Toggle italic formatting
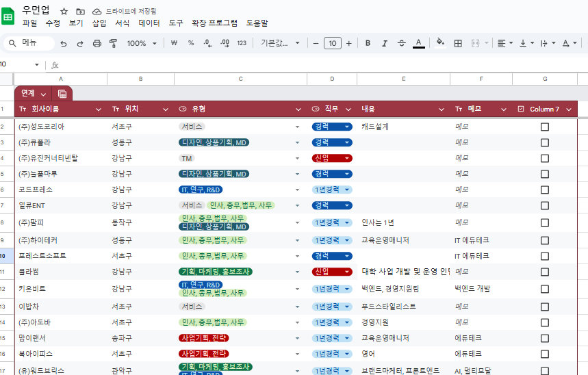The width and height of the screenshot is (588, 375). click(x=385, y=44)
